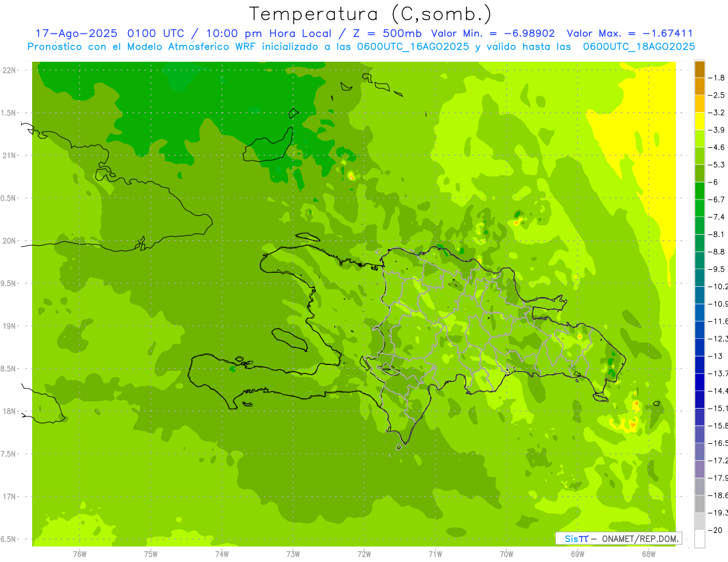
Task: Click the 'Valor Max. = -1.67411' readout
Action: 629,33
